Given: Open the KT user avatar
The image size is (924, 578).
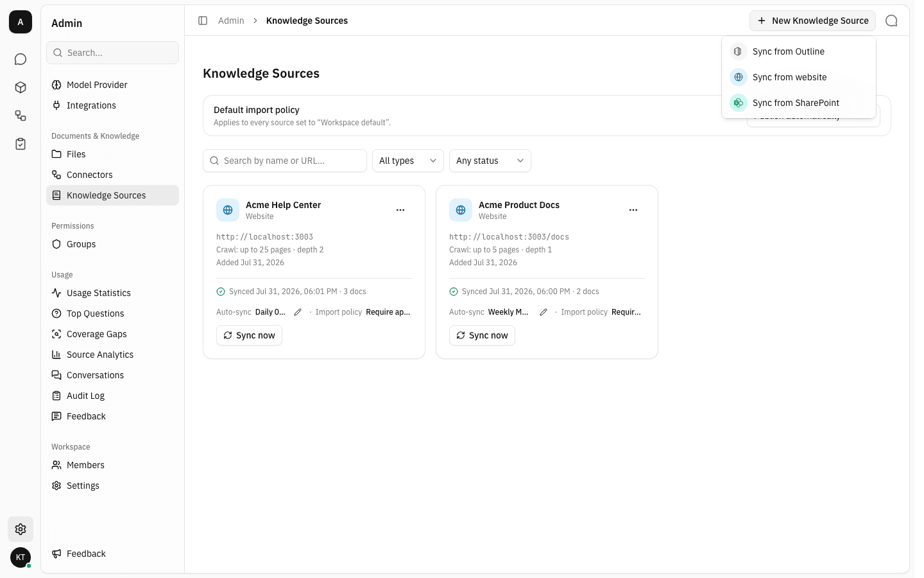Looking at the screenshot, I should [x=21, y=557].
